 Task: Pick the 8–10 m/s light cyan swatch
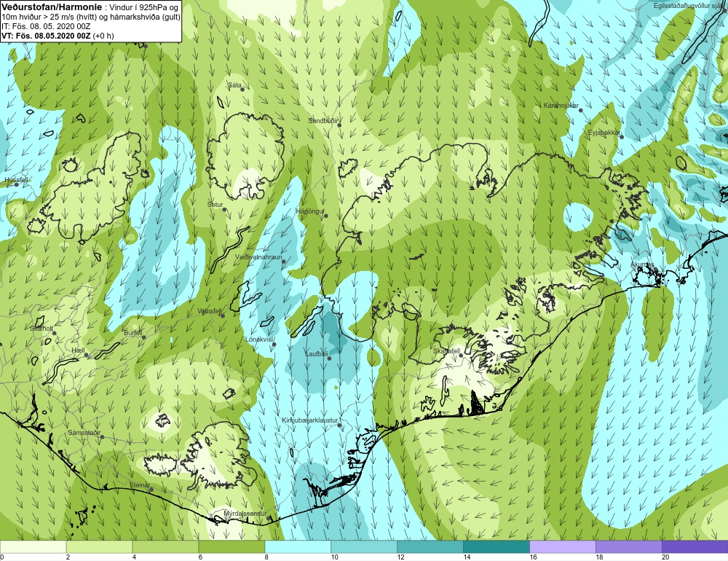pyautogui.click(x=298, y=547)
